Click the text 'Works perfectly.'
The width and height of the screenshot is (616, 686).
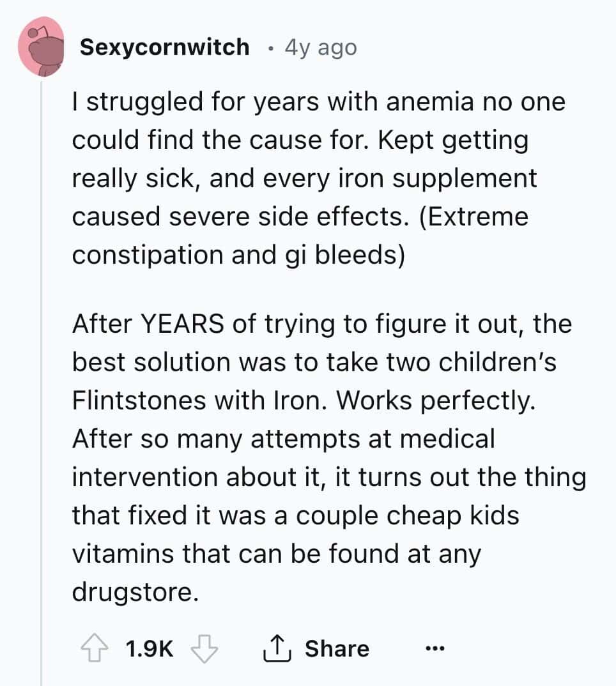436,400
